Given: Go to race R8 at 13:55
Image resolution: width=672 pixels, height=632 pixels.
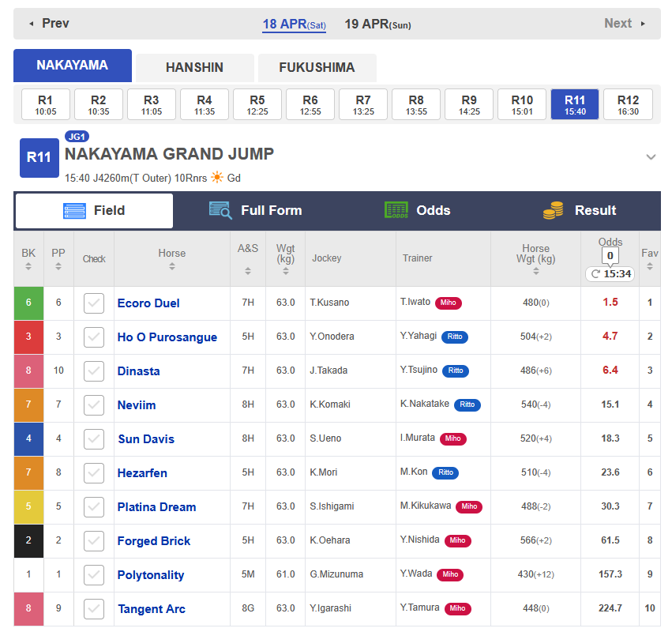Looking at the screenshot, I should [x=416, y=104].
